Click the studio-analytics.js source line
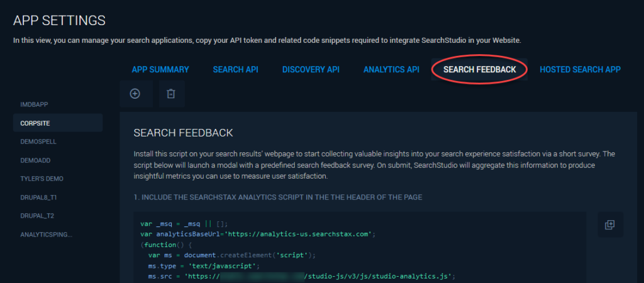The height and width of the screenshot is (283, 644). (302, 276)
